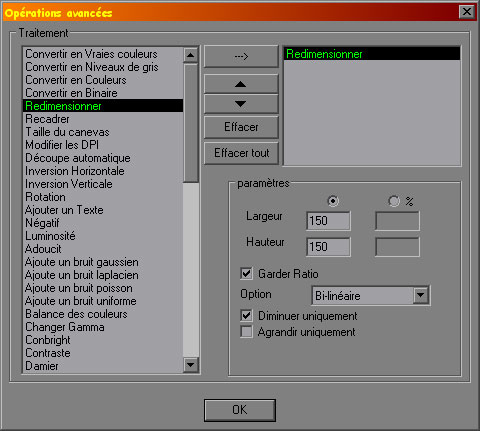Image resolution: width=480 pixels, height=431 pixels.
Task: Click the list scrollbar down arrow
Action: pyautogui.click(x=191, y=365)
